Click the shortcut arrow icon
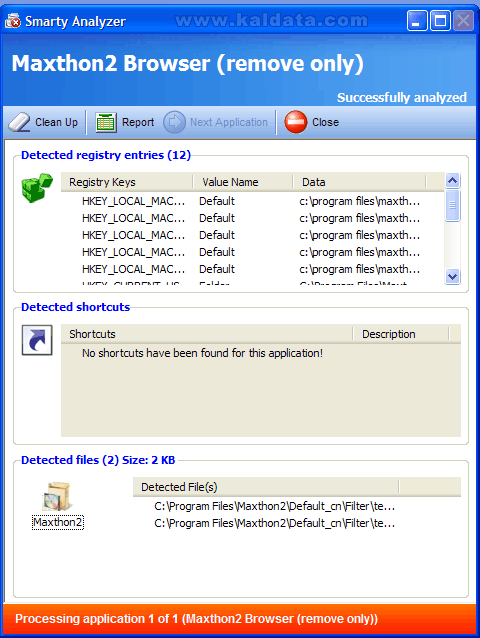 click(37, 340)
